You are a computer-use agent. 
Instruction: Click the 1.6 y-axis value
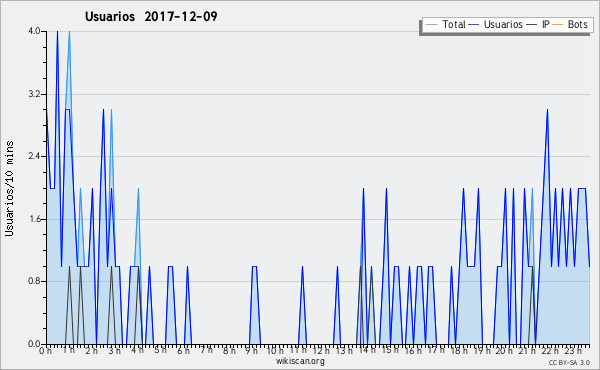34,219
